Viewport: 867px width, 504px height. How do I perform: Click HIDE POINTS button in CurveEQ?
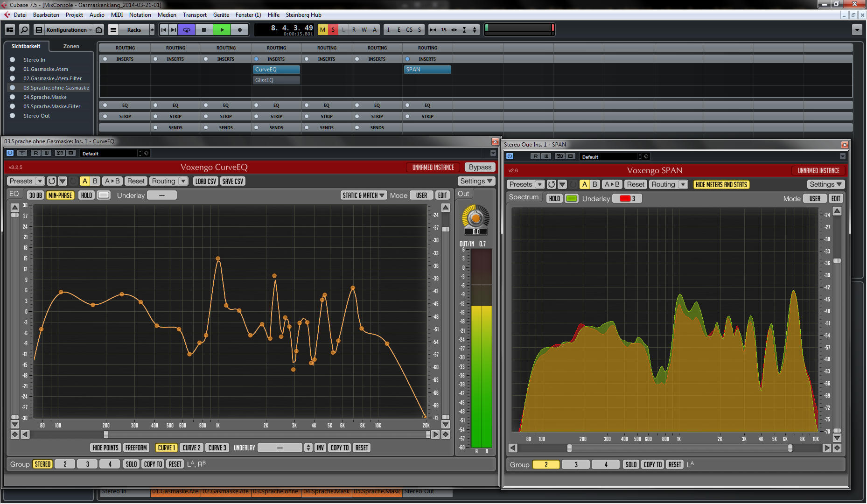click(105, 448)
